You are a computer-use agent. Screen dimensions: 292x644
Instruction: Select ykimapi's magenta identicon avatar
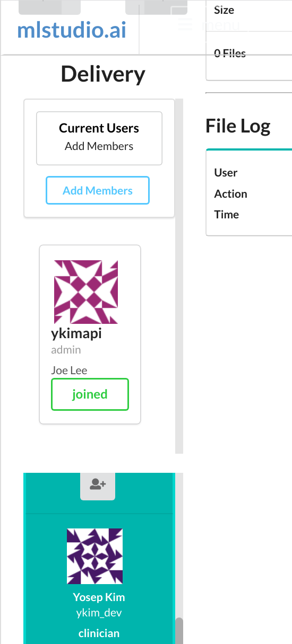(86, 292)
